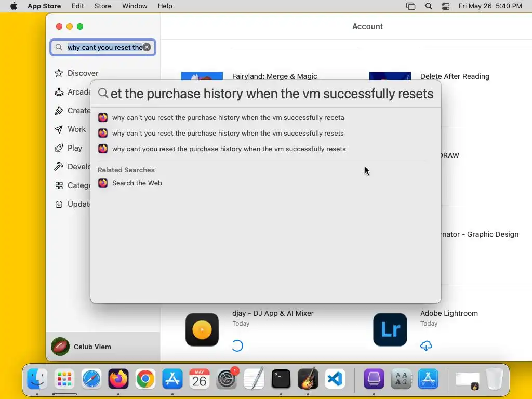Click the Develop hammer icon

click(59, 167)
